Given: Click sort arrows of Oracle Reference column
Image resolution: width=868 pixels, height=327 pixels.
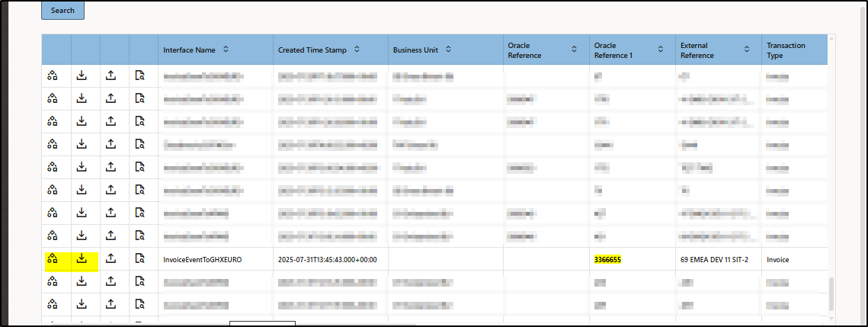Looking at the screenshot, I should pos(574,50).
